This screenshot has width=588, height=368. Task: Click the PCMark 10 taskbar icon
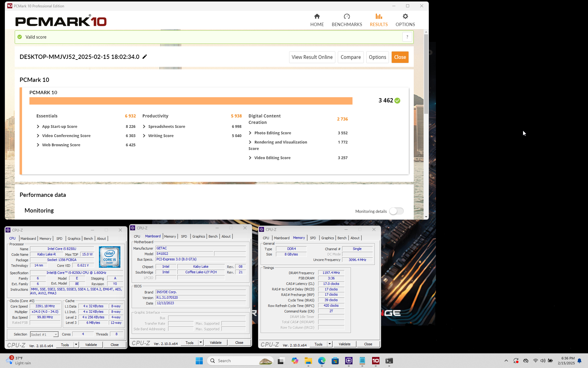click(x=375, y=361)
